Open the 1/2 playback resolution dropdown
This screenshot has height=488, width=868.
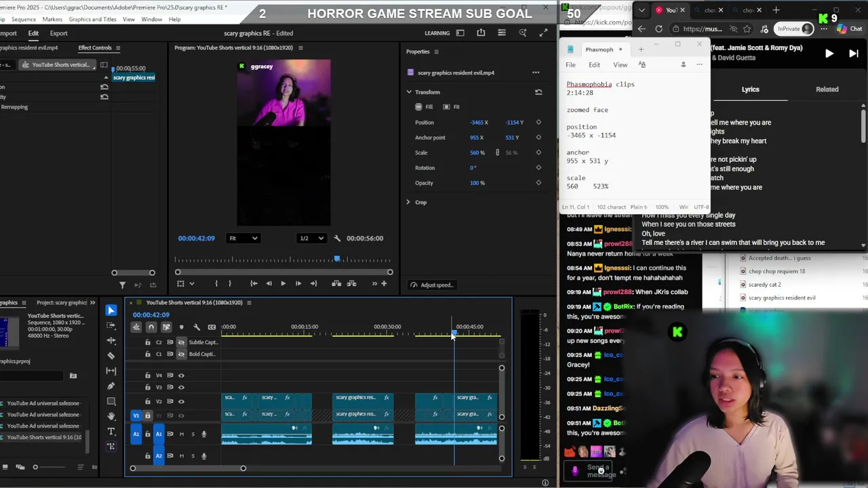(311, 238)
